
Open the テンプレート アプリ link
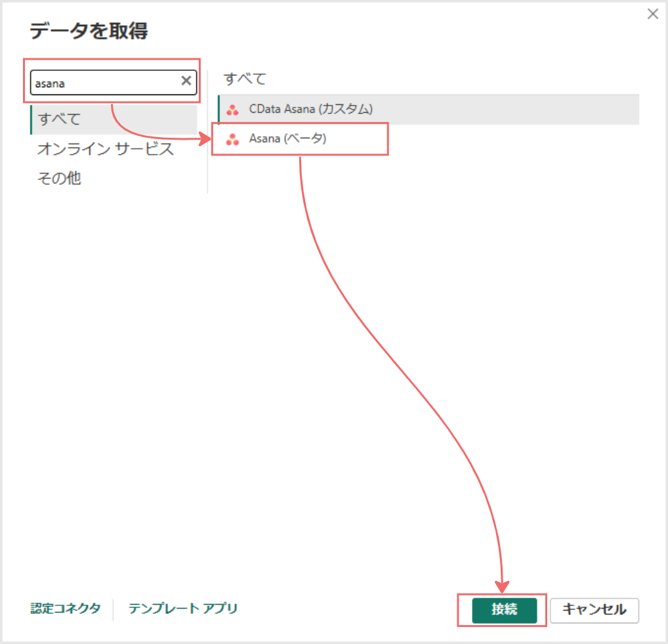[x=183, y=608]
